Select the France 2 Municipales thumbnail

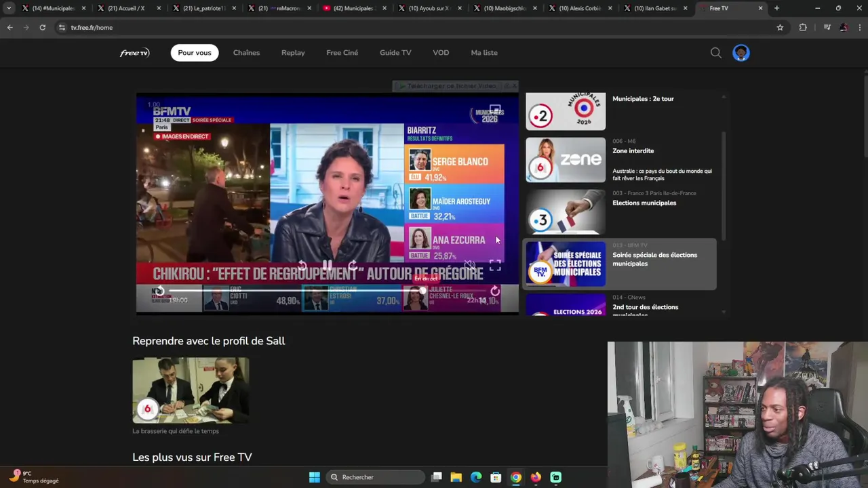[566, 111]
